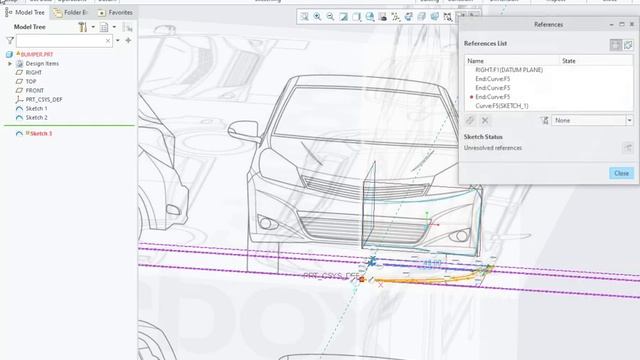Select Curve:F5(SKETCH_1) reference row
This screenshot has height=360, width=640.
[x=502, y=106]
